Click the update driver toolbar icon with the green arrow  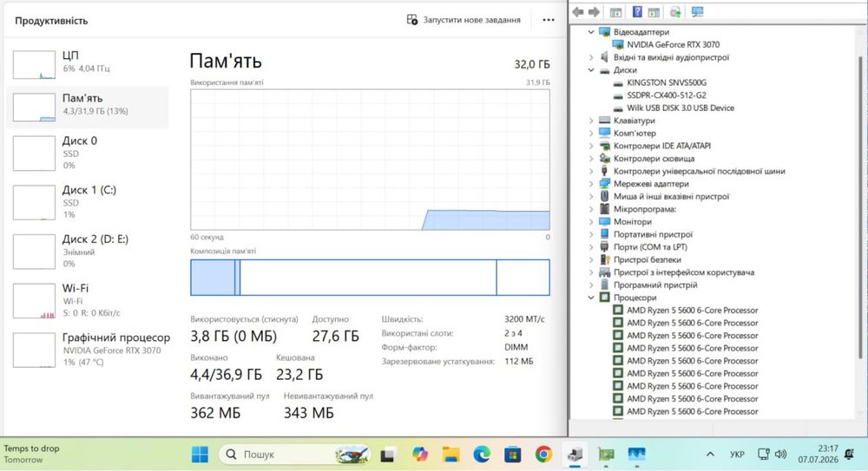[674, 11]
